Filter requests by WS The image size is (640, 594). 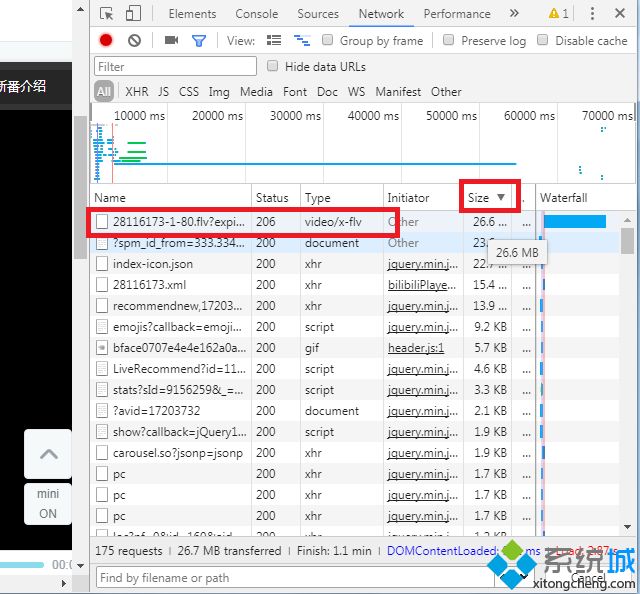pos(356,91)
